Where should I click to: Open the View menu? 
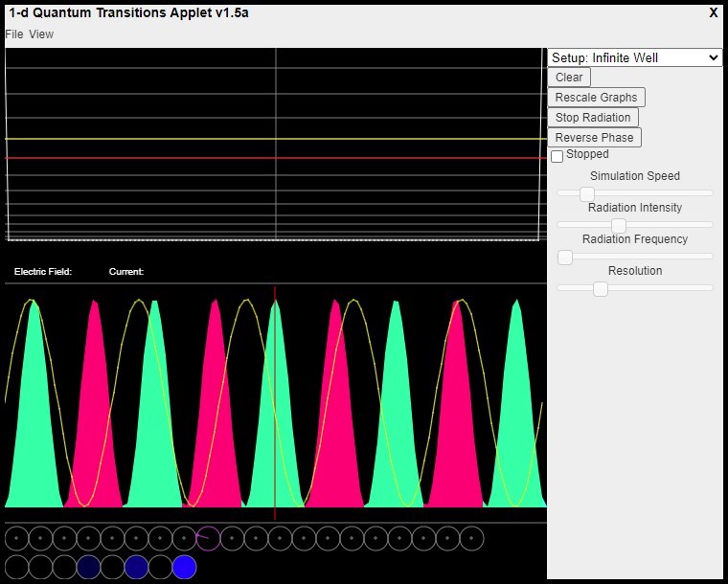coord(41,34)
